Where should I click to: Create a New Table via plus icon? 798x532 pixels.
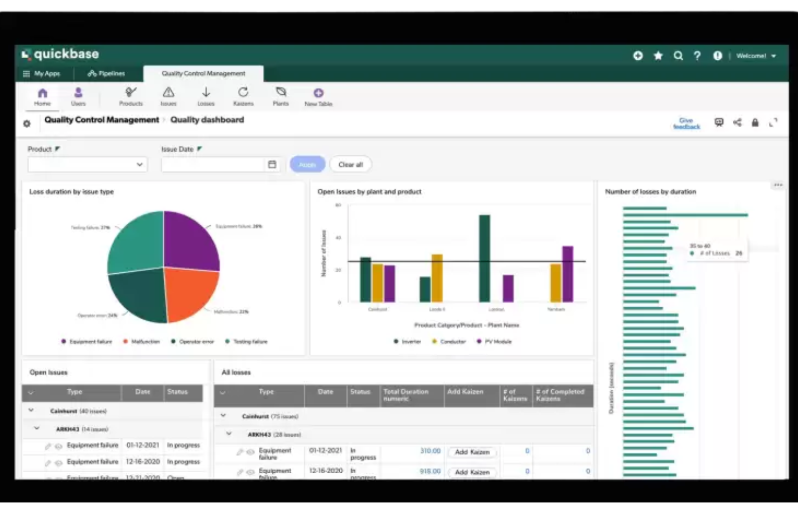(x=318, y=92)
